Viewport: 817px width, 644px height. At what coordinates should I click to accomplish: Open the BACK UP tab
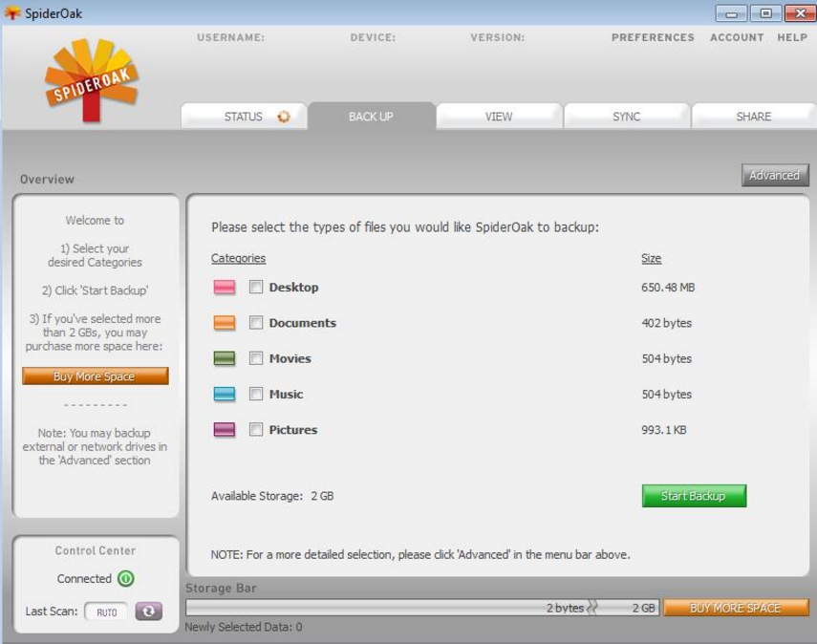[x=371, y=117]
